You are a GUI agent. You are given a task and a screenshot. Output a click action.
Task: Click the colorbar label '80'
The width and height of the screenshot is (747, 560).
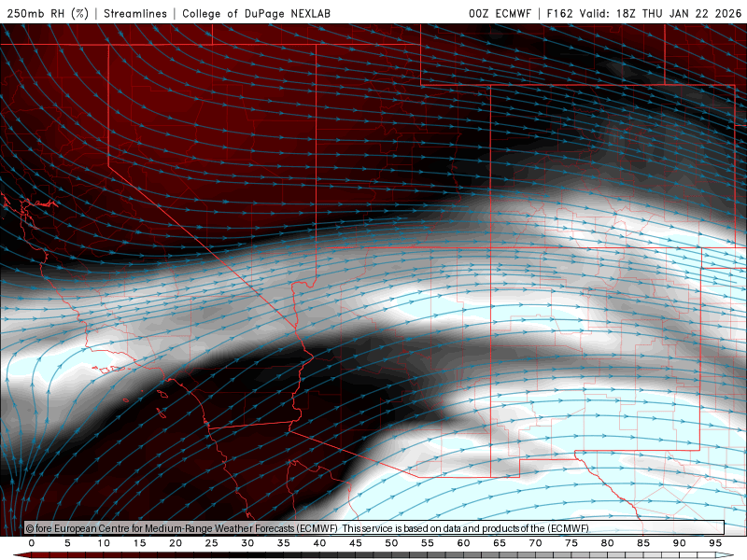click(608, 543)
